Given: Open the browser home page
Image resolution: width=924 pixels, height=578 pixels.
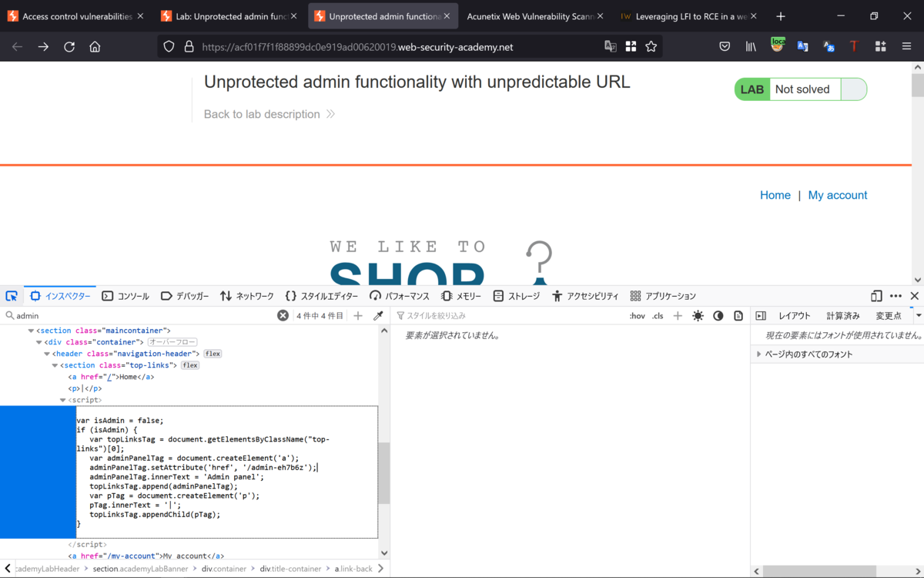Looking at the screenshot, I should (x=95, y=47).
